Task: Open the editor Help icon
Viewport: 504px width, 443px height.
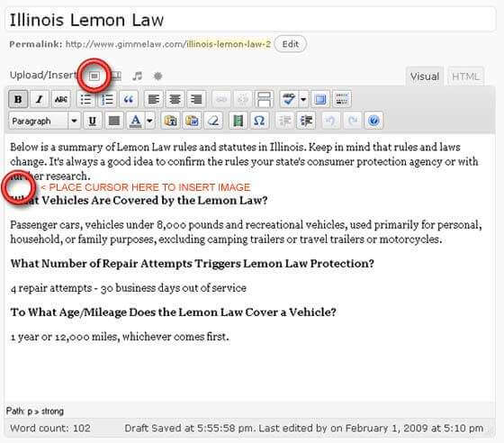Action: click(373, 121)
